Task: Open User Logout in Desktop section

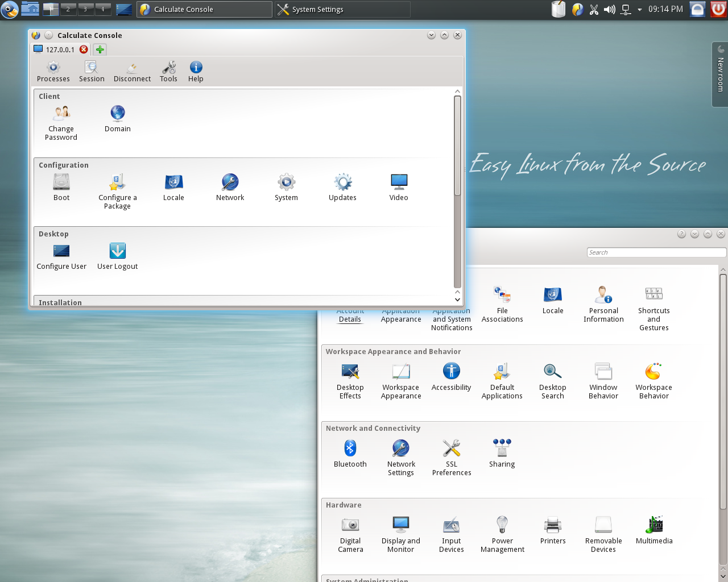Action: (x=117, y=256)
